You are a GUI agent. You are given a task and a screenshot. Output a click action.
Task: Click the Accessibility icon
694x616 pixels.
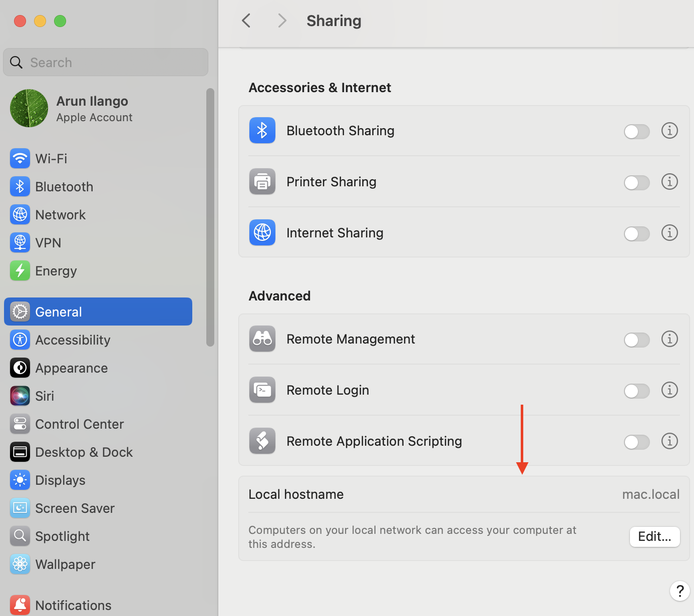20,340
